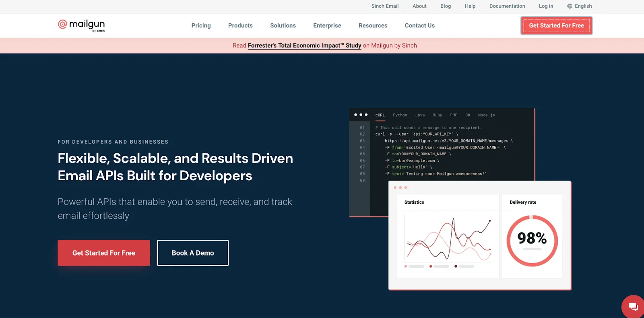Click the Mailgun logo icon
Viewport: 644px width, 318px height.
pos(62,25)
